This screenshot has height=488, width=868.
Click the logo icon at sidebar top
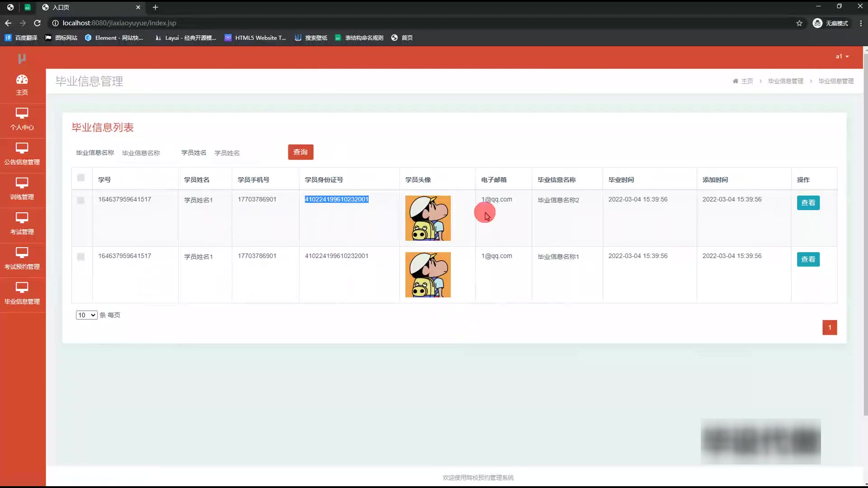coord(22,58)
